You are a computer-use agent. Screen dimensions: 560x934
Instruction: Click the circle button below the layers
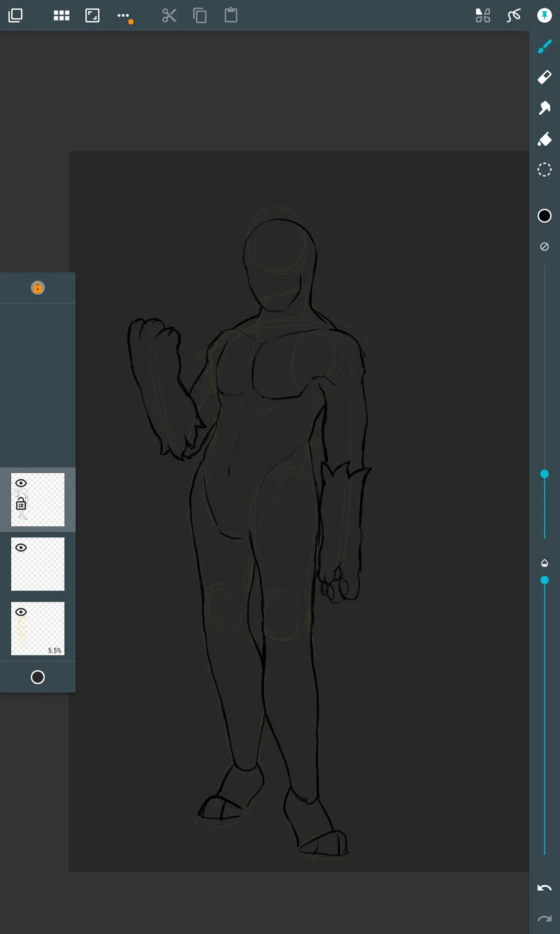click(x=38, y=677)
